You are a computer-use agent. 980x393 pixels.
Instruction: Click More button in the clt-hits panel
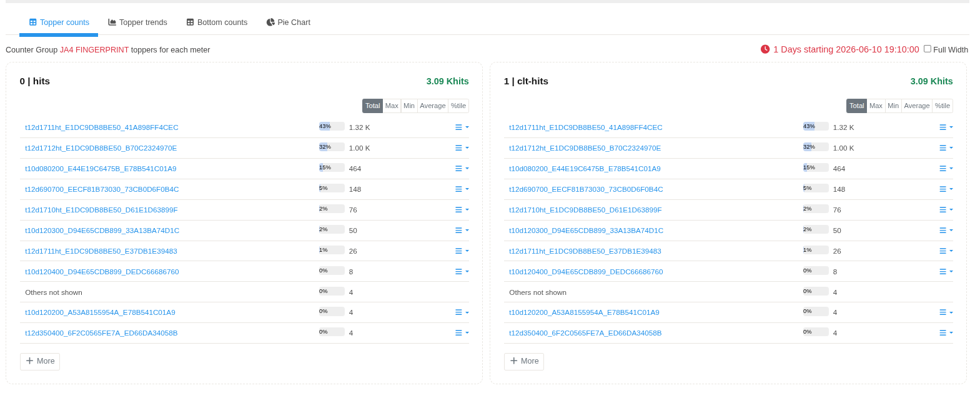click(x=524, y=361)
